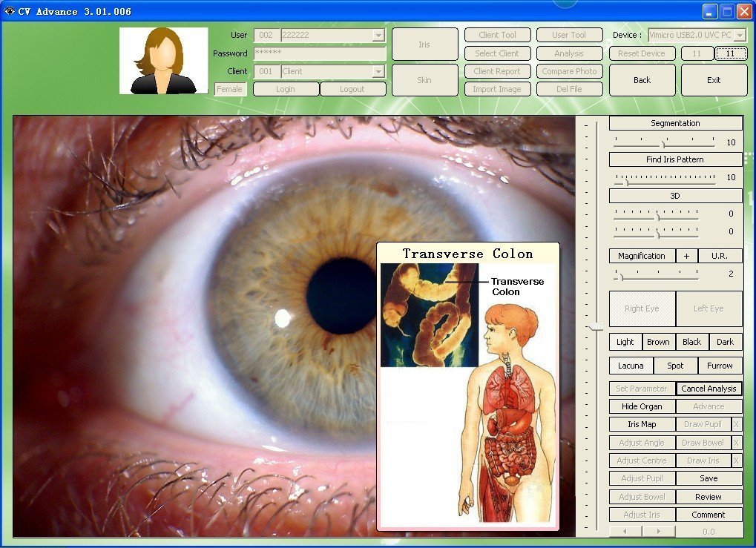
Task: Click the right arrow below Comment
Action: (660, 532)
